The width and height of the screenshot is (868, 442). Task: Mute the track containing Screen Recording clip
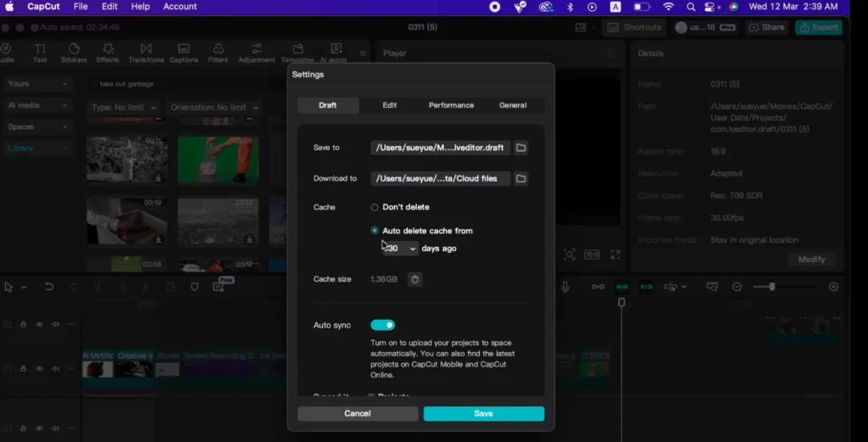click(x=55, y=368)
